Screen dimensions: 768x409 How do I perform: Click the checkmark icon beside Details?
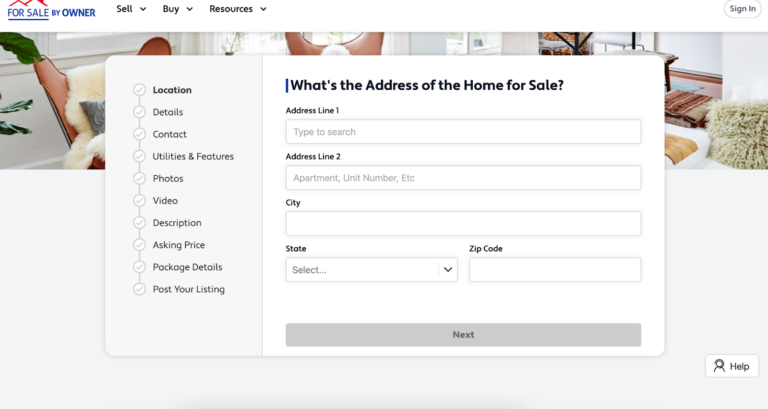(x=139, y=112)
